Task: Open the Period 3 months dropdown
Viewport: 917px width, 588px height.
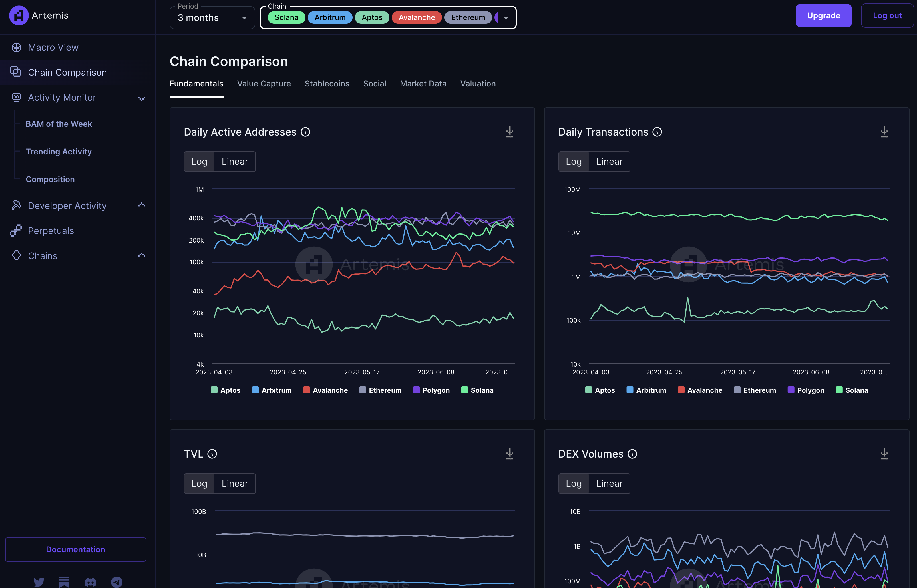Action: click(212, 18)
